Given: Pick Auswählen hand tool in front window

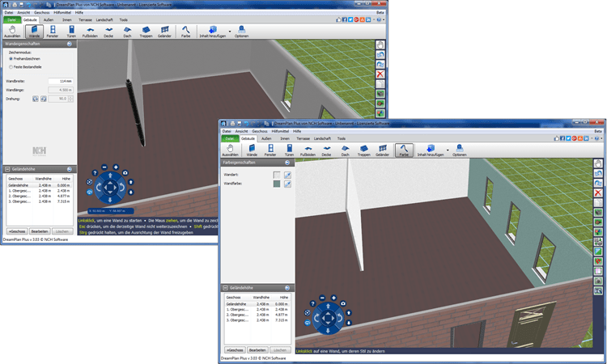Looking at the screenshot, I should 230,150.
